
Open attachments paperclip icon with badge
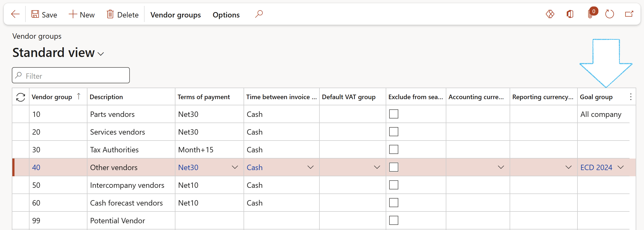[x=591, y=14]
